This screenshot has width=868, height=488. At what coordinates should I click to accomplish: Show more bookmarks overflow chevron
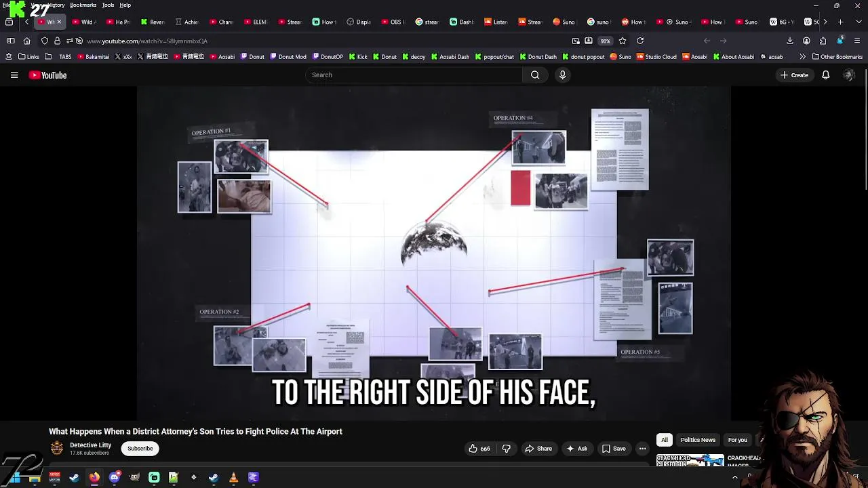pyautogui.click(x=802, y=57)
